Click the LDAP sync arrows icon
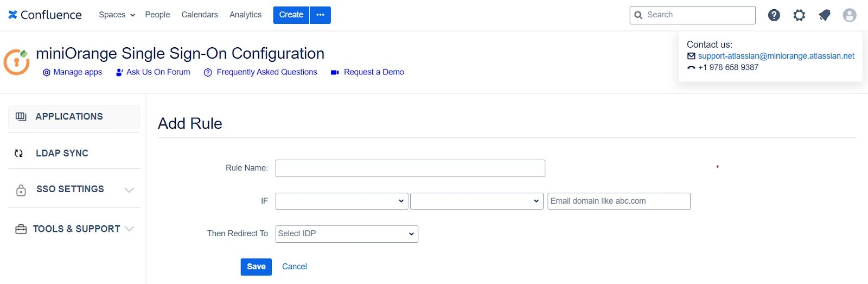The image size is (868, 284). pyautogui.click(x=18, y=153)
